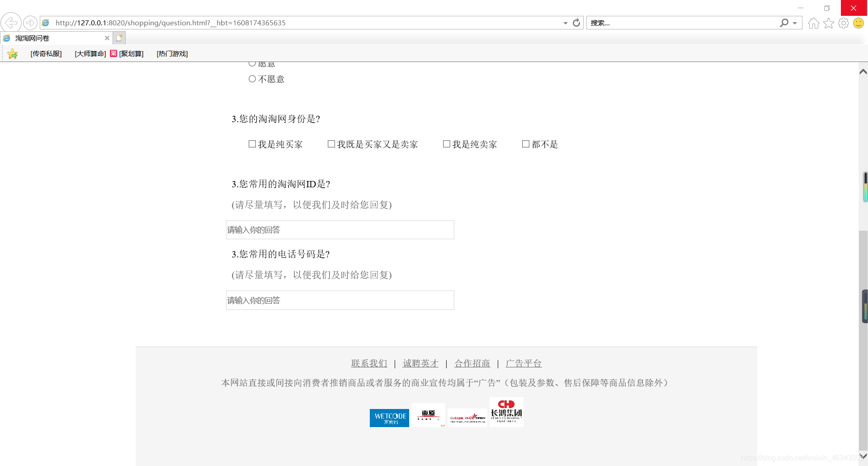The width and height of the screenshot is (868, 466).
Task: Open the [大师算命] bookmark
Action: tap(90, 54)
